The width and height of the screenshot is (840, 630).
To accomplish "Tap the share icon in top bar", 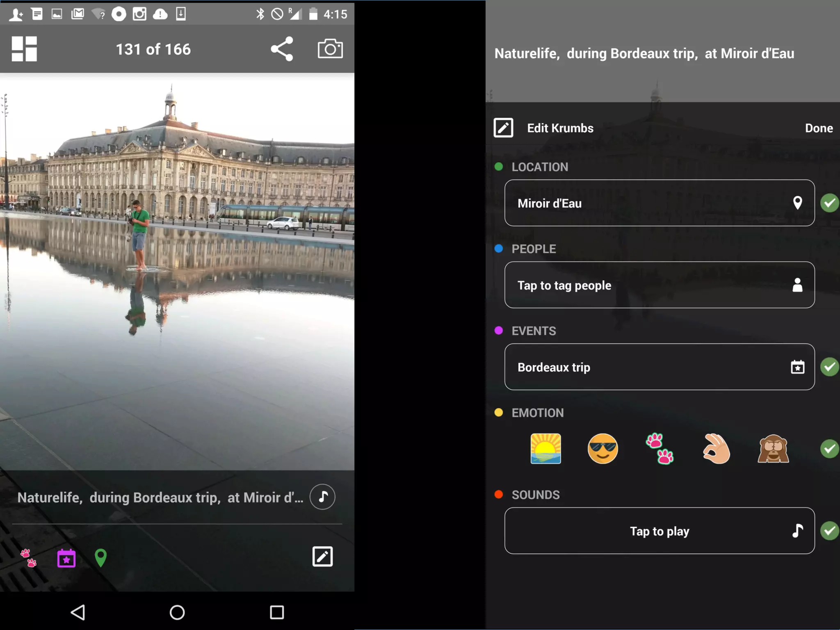I will 282,49.
